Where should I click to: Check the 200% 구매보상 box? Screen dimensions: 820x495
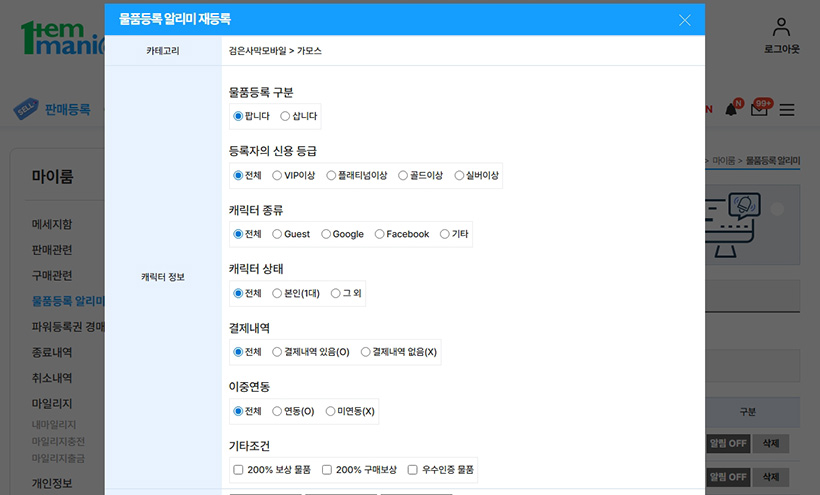point(327,469)
